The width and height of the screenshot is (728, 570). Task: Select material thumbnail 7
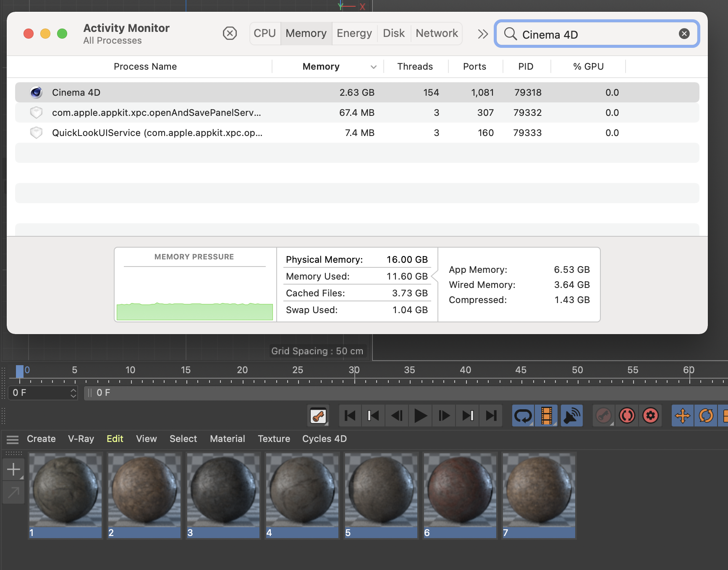[539, 495]
